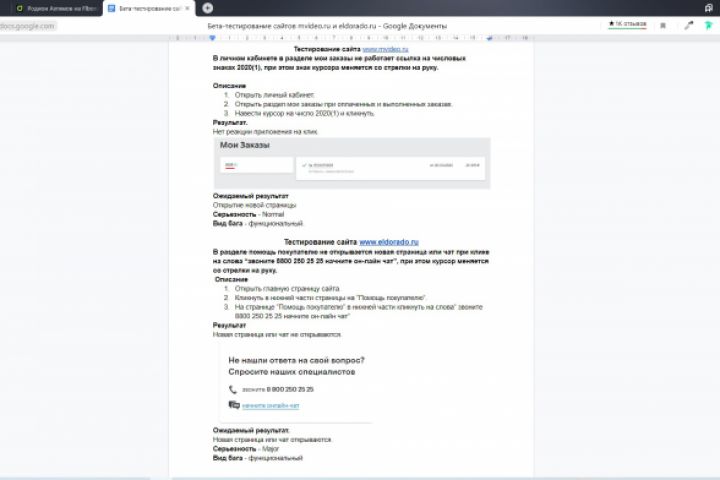Image resolution: width=720 pixels, height=480 pixels.
Task: Select the right indent marker on ruler
Action: [489, 38]
